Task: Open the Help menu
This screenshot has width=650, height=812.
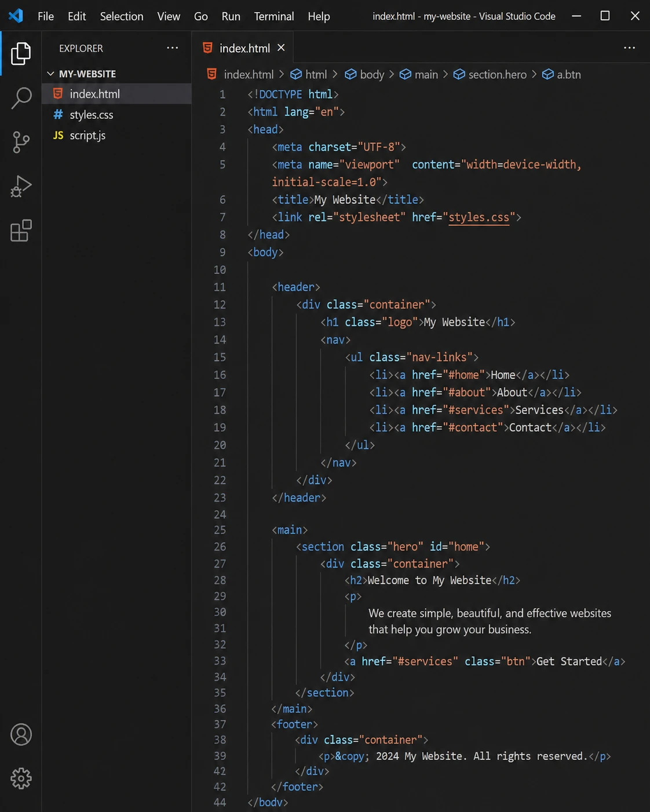Action: [x=319, y=16]
